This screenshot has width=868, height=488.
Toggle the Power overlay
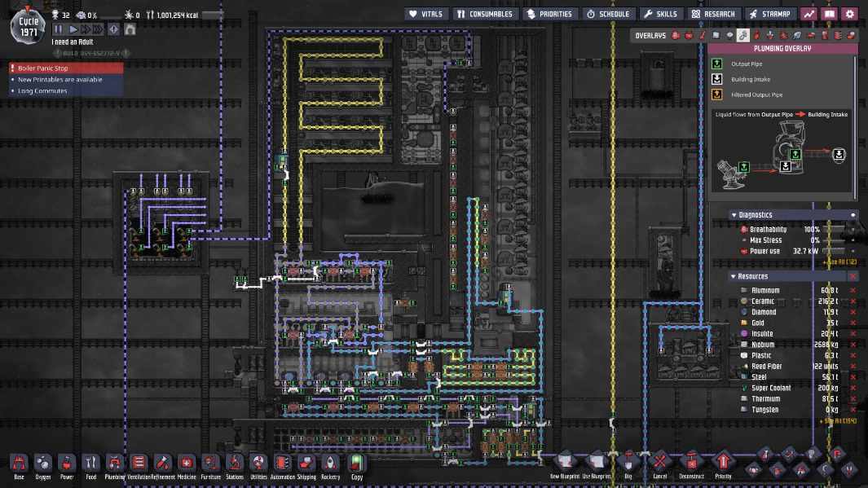click(x=690, y=35)
